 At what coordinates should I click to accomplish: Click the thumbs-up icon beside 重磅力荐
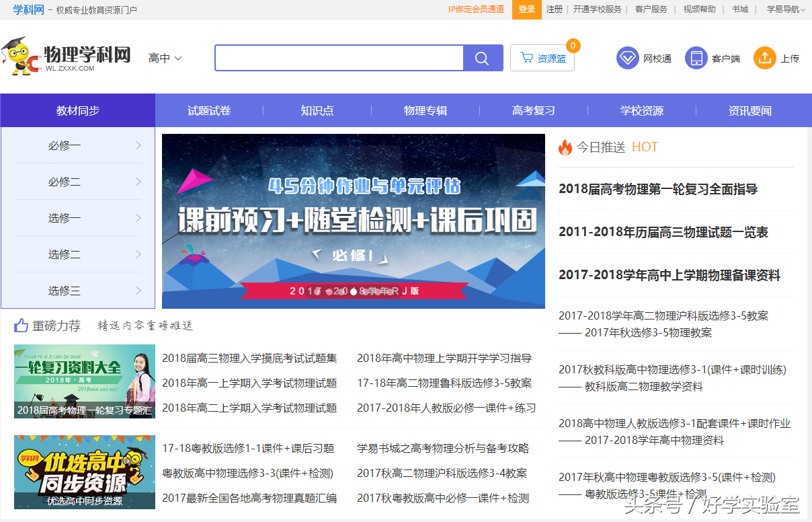(22, 326)
